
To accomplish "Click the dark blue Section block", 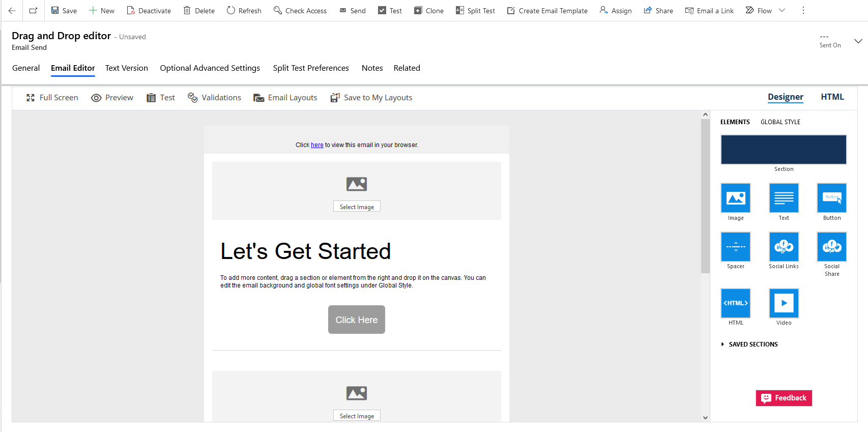I will tap(784, 150).
